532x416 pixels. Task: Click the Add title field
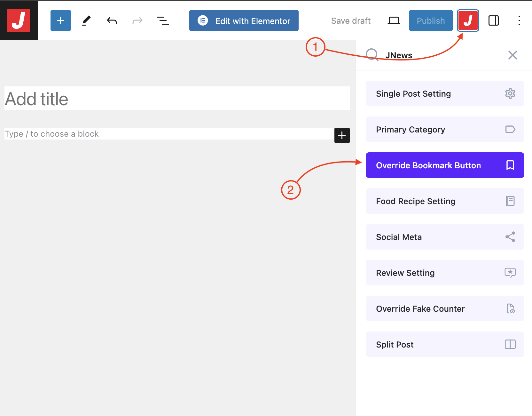tap(177, 99)
